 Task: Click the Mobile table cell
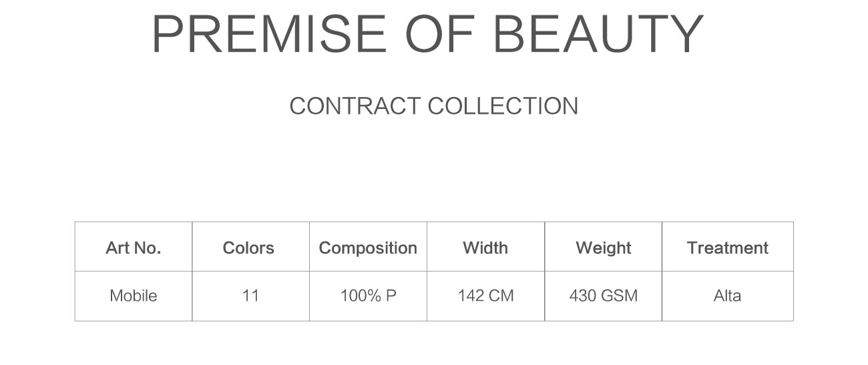pyautogui.click(x=134, y=295)
